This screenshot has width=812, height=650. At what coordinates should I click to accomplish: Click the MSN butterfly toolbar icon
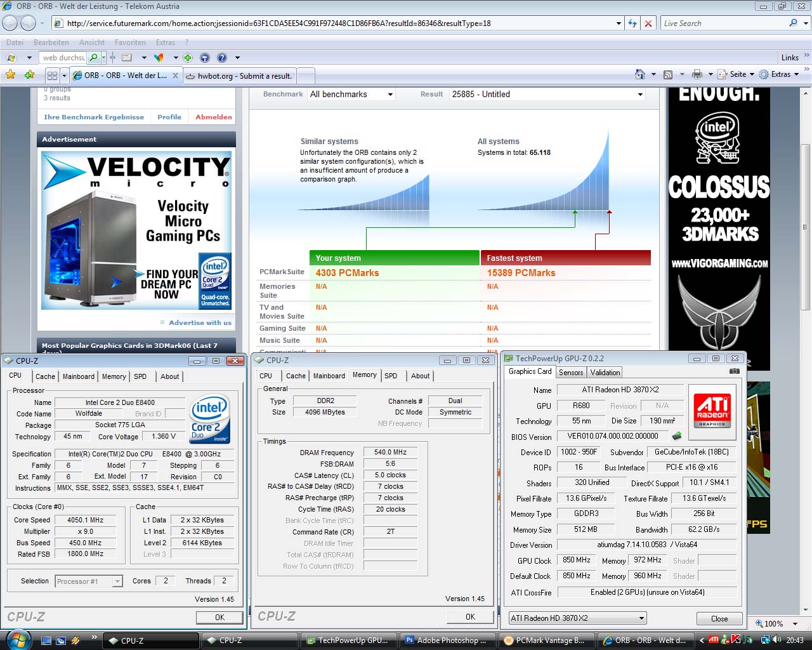[159, 57]
